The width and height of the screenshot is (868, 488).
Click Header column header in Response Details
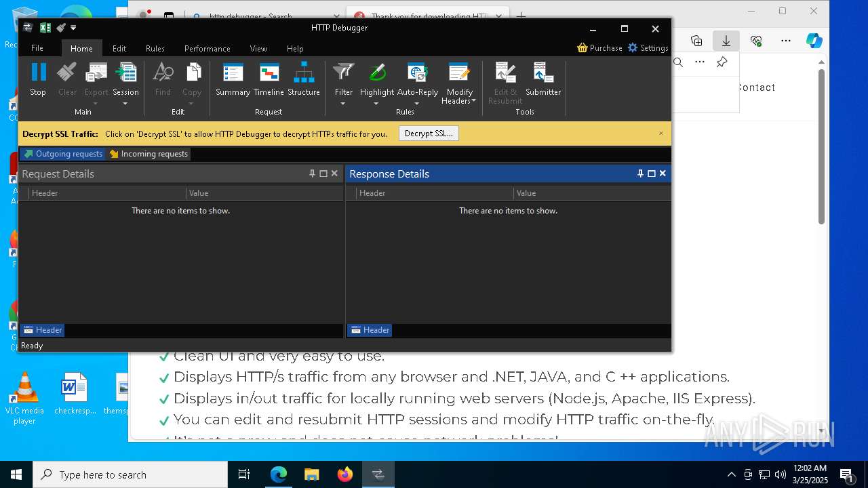click(x=435, y=193)
